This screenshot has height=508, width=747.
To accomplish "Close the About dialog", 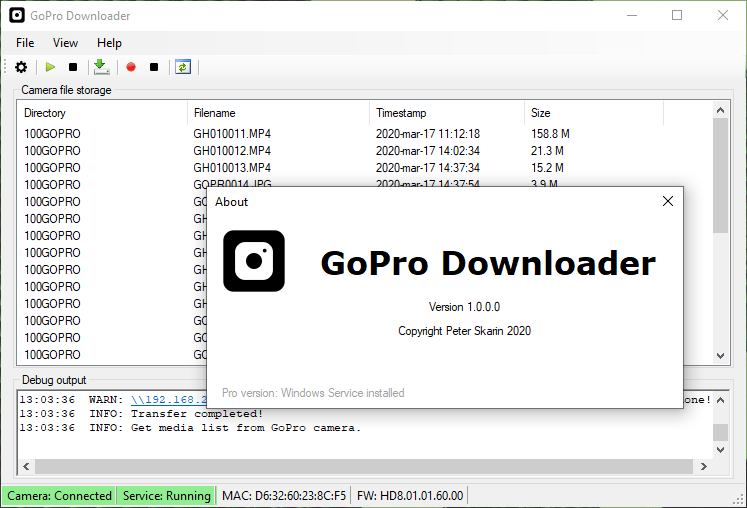I will tap(668, 201).
